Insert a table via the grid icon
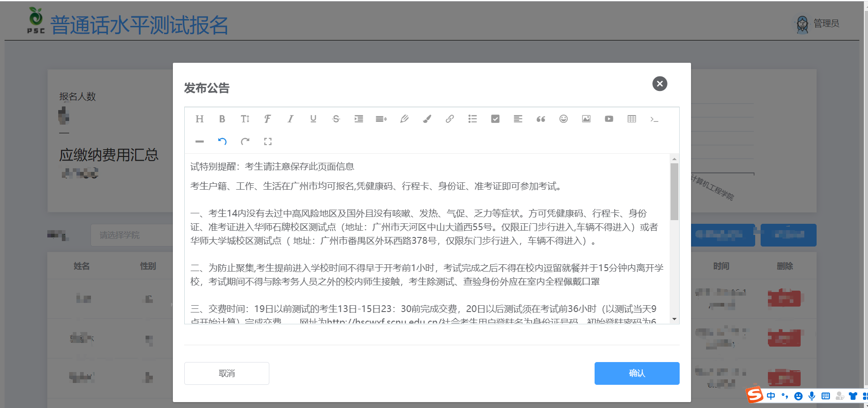Screen dimensions: 868x408 click(631, 119)
